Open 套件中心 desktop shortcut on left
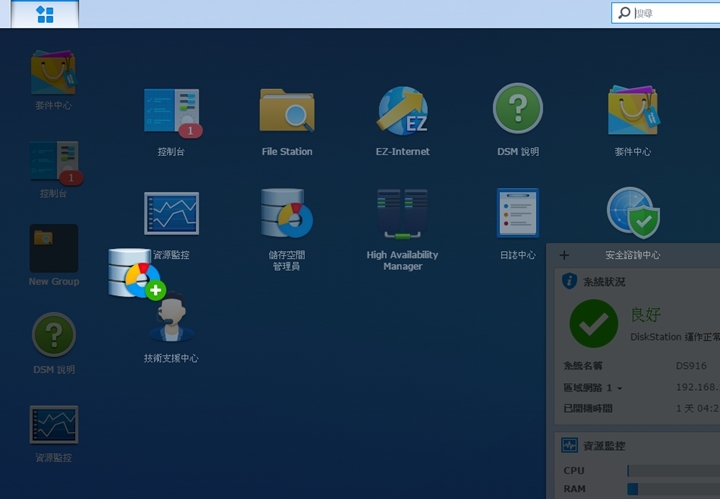This screenshot has width=720, height=499. pyautogui.click(x=53, y=73)
